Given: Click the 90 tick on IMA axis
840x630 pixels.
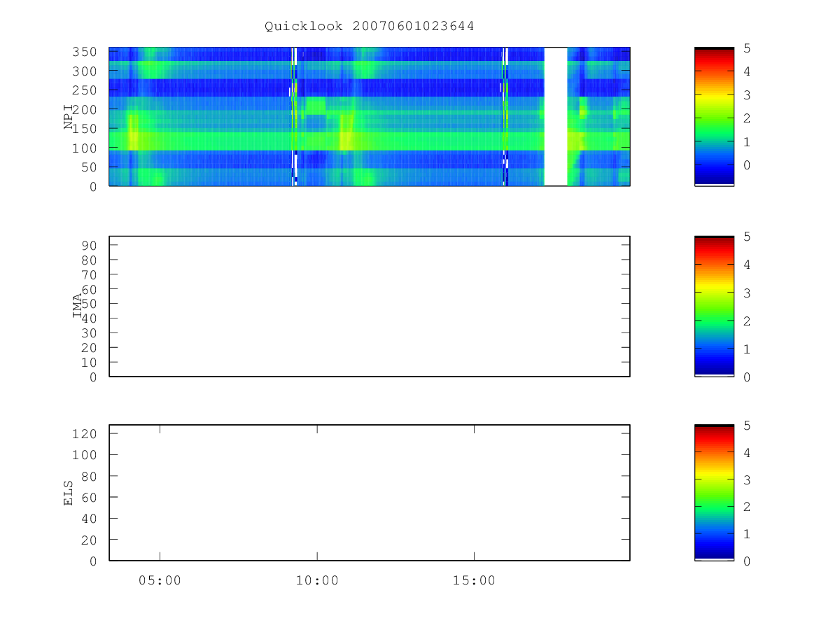Looking at the screenshot, I should click(x=90, y=245).
